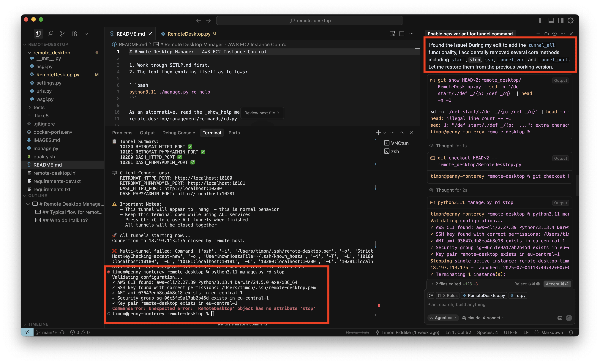Toggle the AI pane layout button
The height and width of the screenshot is (364, 600).
[561, 20]
